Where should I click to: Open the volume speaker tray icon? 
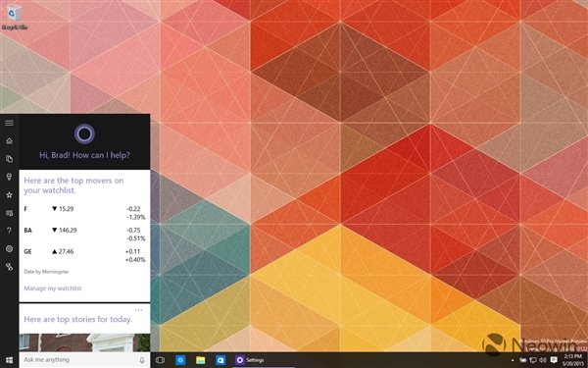pos(542,360)
